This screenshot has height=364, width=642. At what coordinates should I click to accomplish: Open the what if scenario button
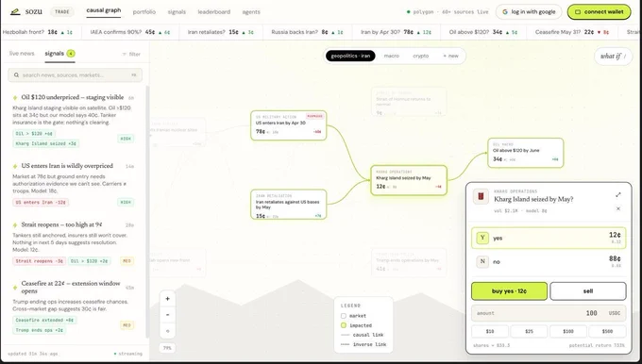click(613, 56)
